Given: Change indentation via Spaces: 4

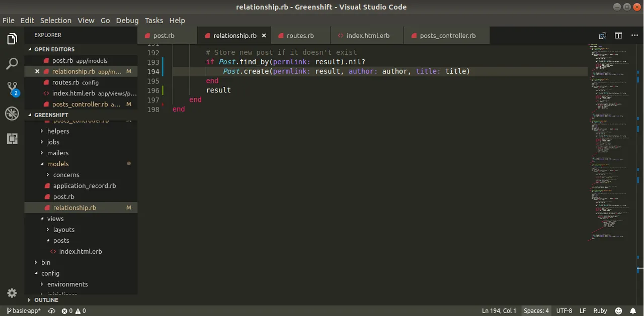Looking at the screenshot, I should coord(536,311).
